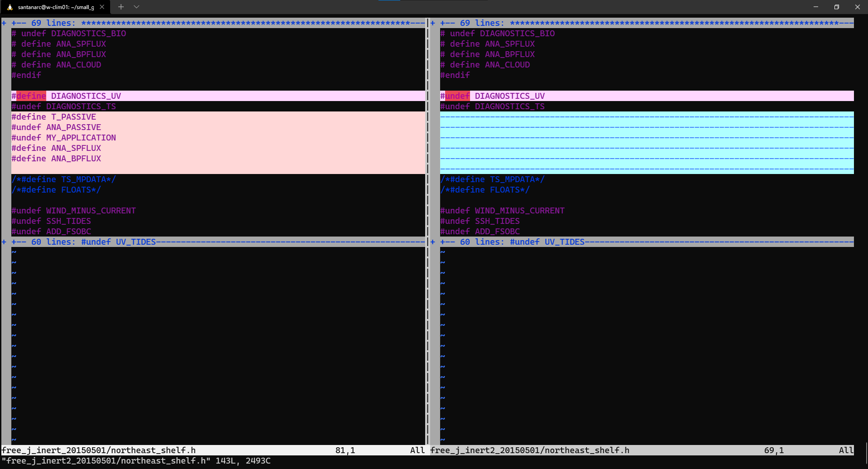
Task: Click the #undef MY_APPLICATION line
Action: pyautogui.click(x=63, y=138)
